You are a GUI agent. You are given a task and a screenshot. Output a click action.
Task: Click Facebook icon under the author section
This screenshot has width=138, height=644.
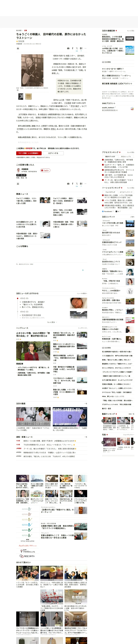pos(73,184)
